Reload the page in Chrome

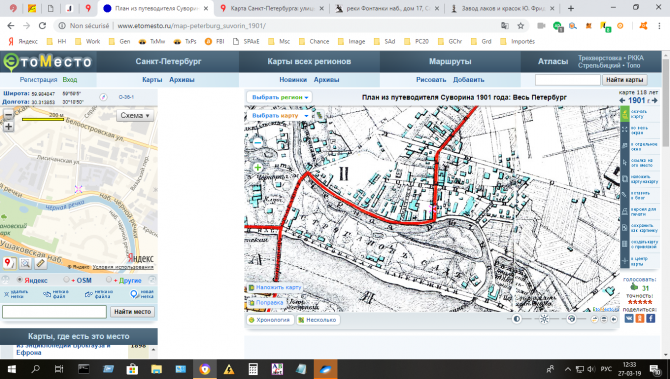[42, 26]
